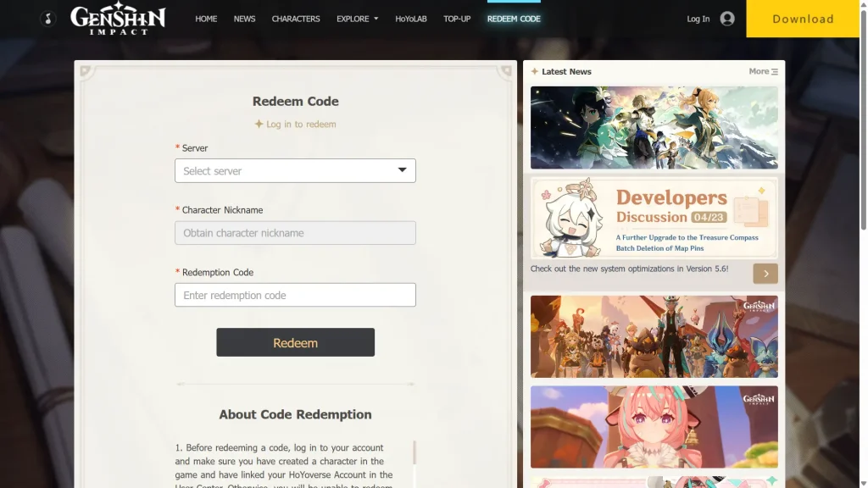Open the Natlan group artwork news thumbnail
Viewport: 868px width, 488px height.
[654, 336]
